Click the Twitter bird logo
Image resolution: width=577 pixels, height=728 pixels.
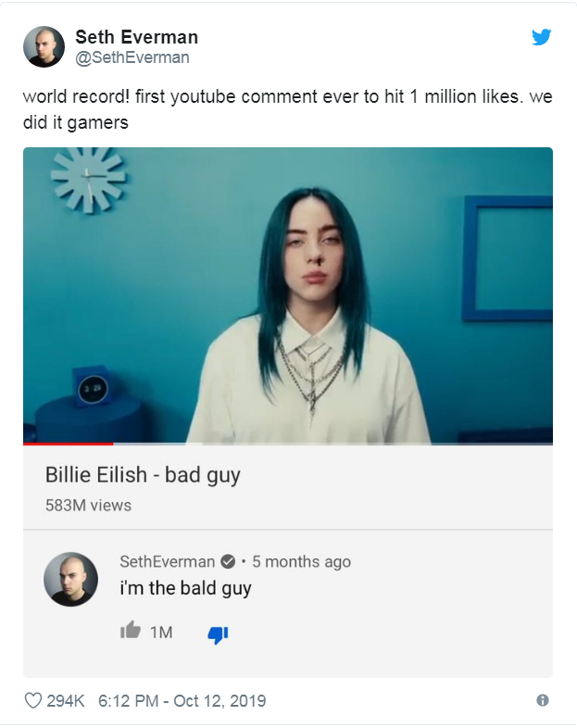541,37
